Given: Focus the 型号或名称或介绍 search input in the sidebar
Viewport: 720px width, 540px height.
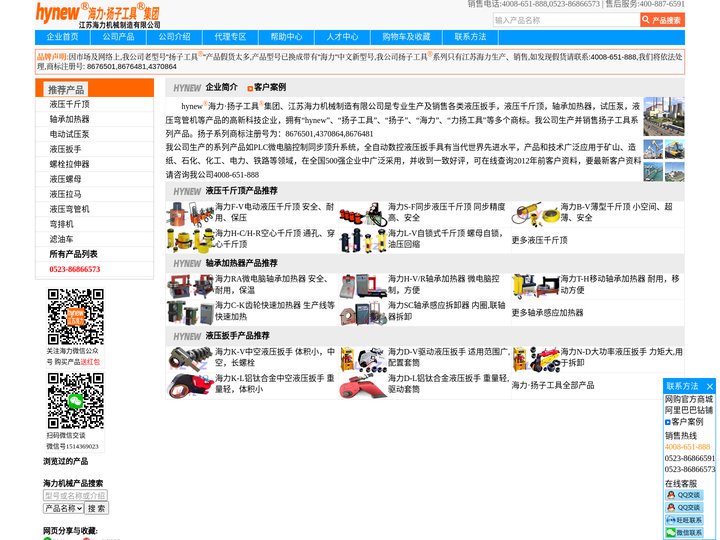Looking at the screenshot, I should [x=75, y=495].
